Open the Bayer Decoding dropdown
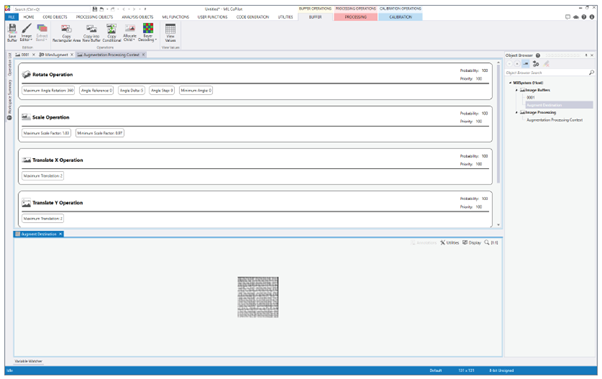The width and height of the screenshot is (602, 379). [x=148, y=32]
